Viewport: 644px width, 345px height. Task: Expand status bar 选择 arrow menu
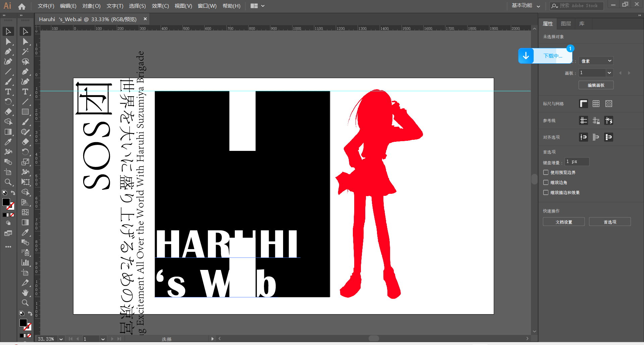coord(212,339)
